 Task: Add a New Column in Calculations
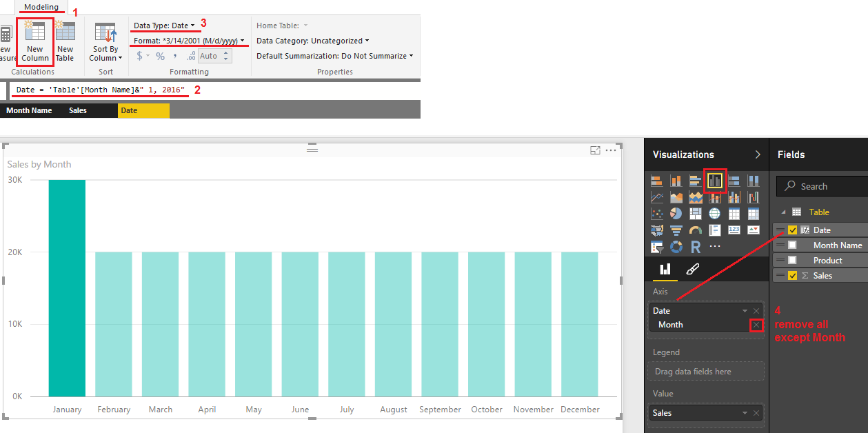(35, 41)
